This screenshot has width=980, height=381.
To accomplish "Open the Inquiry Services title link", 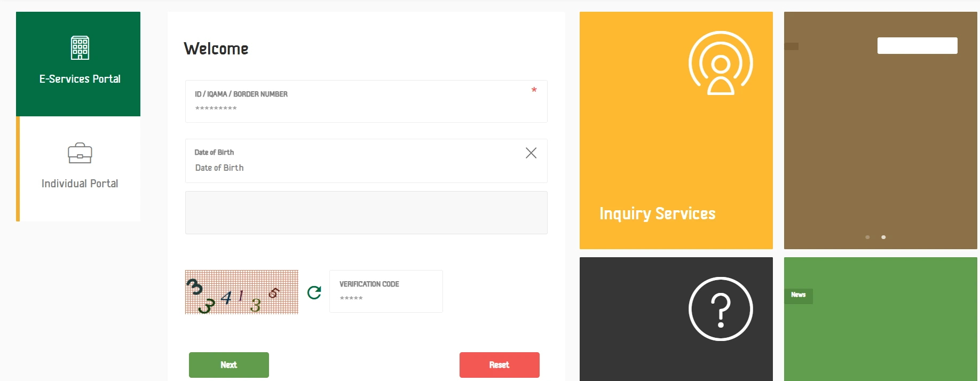I will [657, 213].
